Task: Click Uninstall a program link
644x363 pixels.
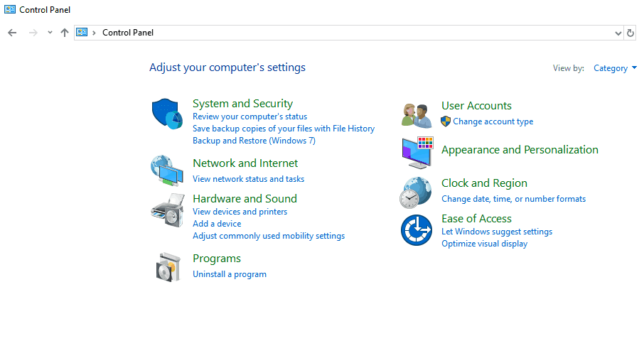Action: pyautogui.click(x=230, y=274)
